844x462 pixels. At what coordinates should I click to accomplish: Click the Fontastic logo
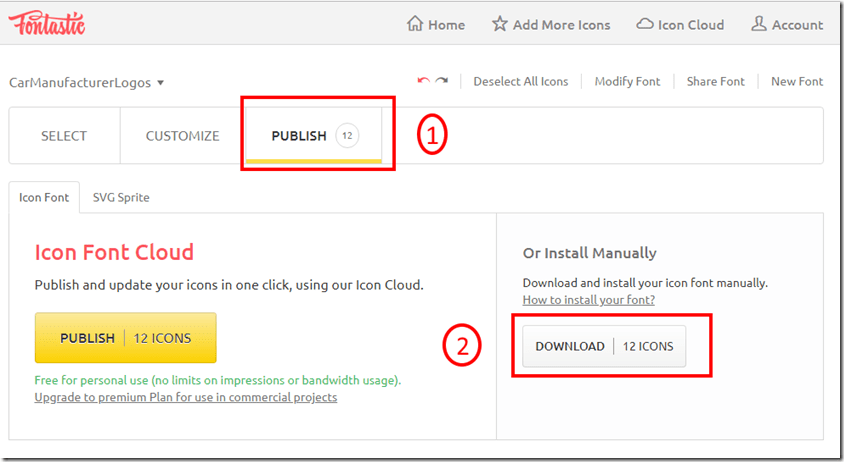point(47,23)
